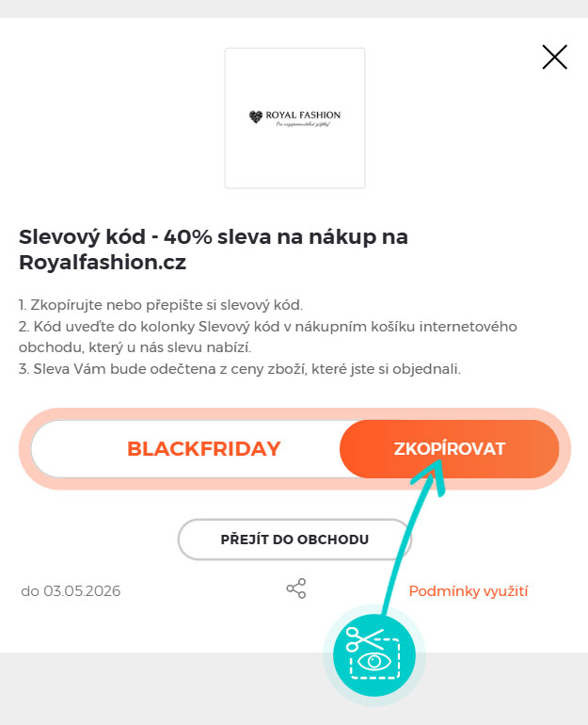This screenshot has height=725, width=588.
Task: Close the discount code popup
Action: (555, 57)
